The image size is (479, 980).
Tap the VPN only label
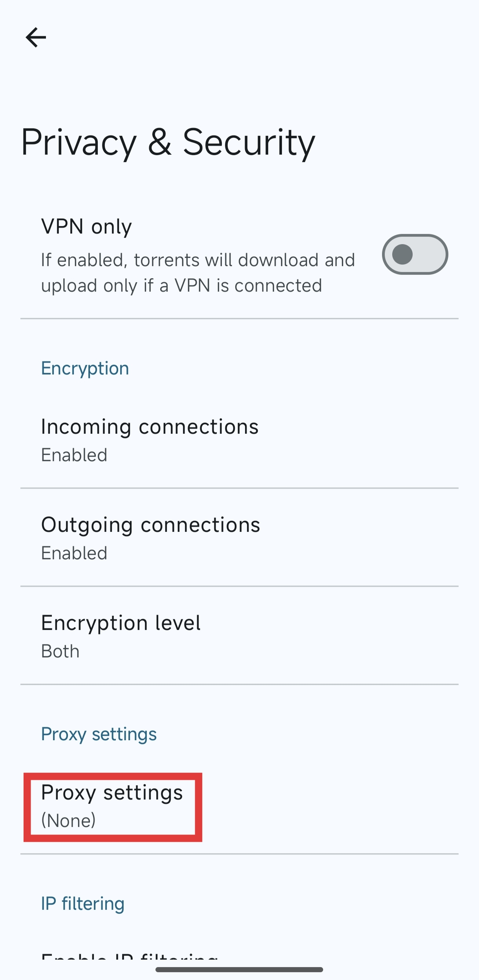[86, 226]
